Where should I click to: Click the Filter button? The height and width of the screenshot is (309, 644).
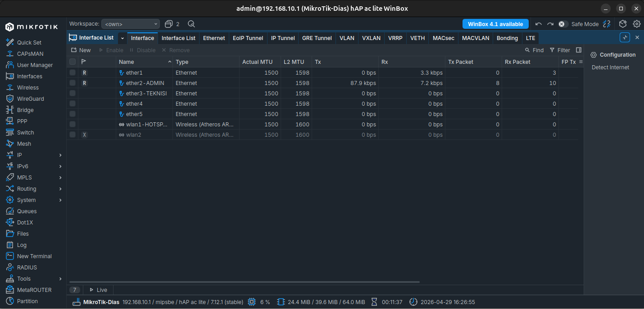(x=560, y=50)
